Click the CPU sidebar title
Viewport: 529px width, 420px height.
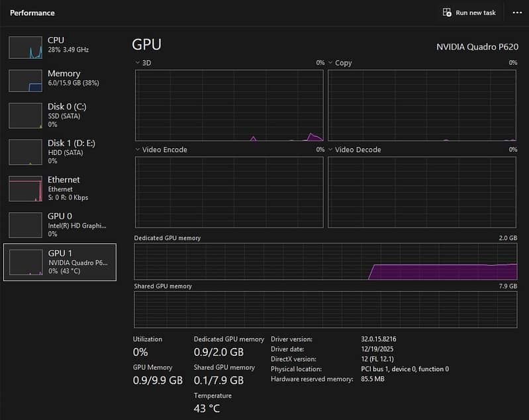pos(56,40)
